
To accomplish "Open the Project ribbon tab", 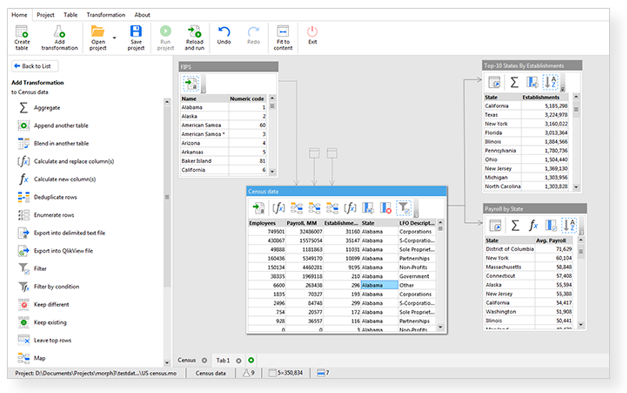I will point(45,15).
